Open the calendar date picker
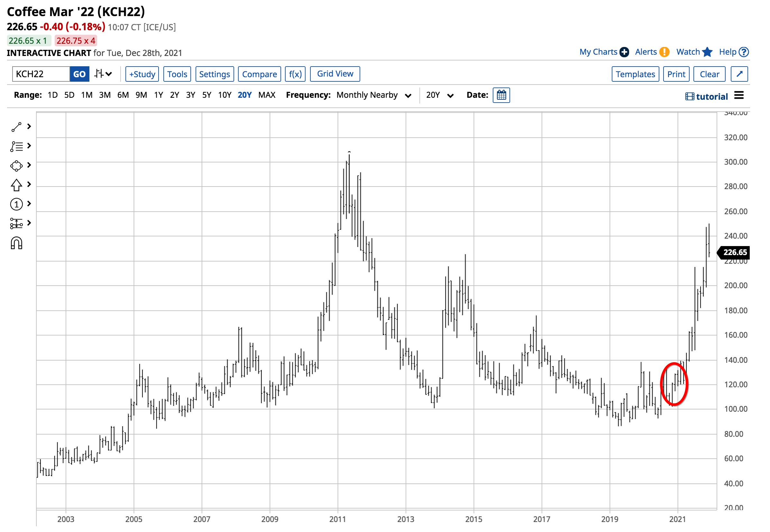This screenshot has height=532, width=770. pos(501,95)
